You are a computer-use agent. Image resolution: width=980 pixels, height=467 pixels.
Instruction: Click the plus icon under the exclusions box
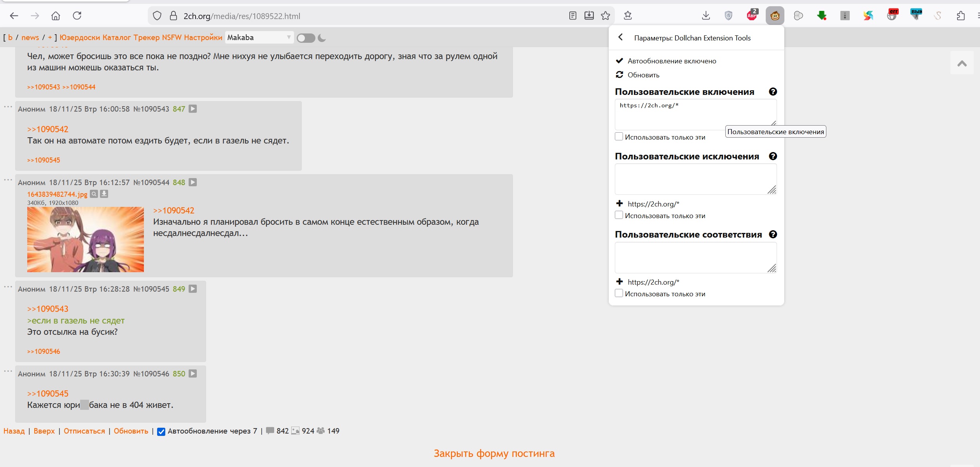[x=619, y=203]
